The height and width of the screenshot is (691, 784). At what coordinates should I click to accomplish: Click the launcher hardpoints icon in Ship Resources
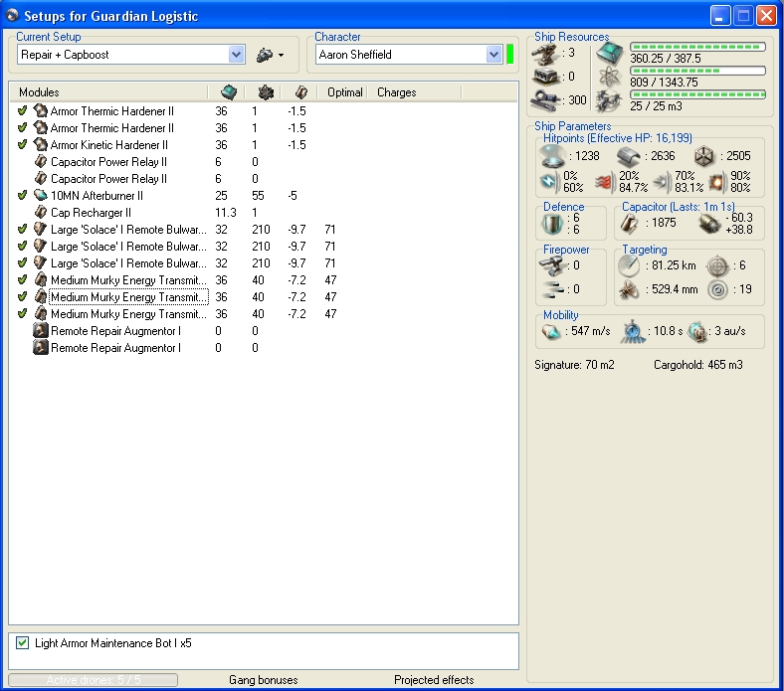546,77
